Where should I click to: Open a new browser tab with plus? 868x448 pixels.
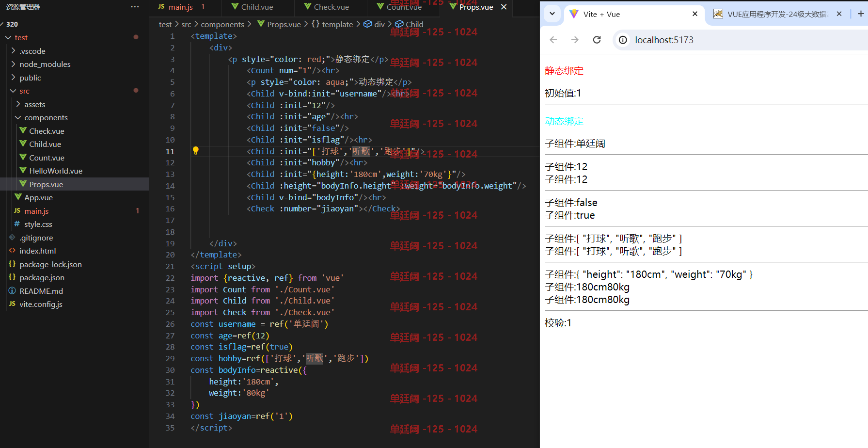861,14
